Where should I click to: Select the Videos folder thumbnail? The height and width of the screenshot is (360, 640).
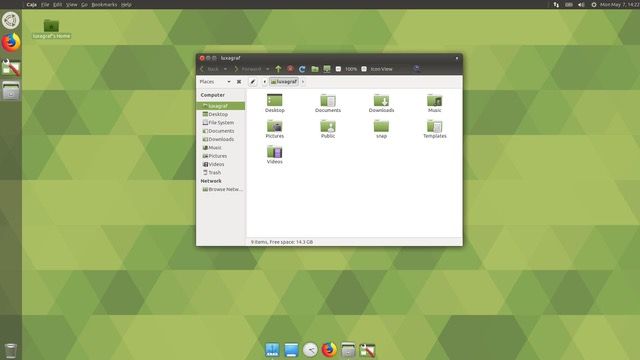[275, 155]
